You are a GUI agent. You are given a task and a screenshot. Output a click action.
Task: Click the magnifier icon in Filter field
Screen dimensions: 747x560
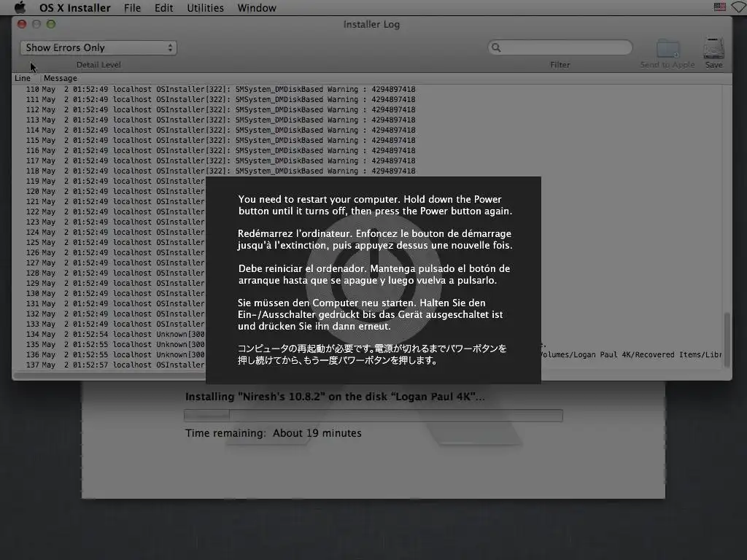coord(496,47)
